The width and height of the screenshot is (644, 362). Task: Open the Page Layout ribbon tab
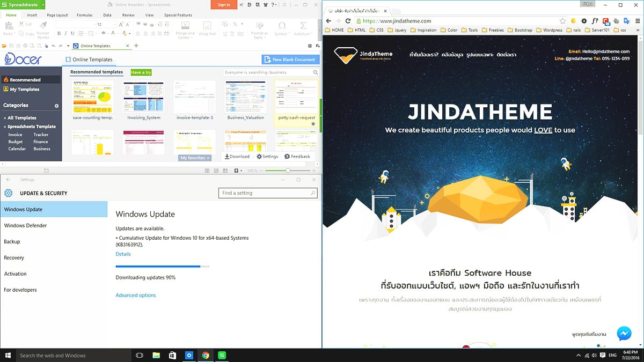57,15
